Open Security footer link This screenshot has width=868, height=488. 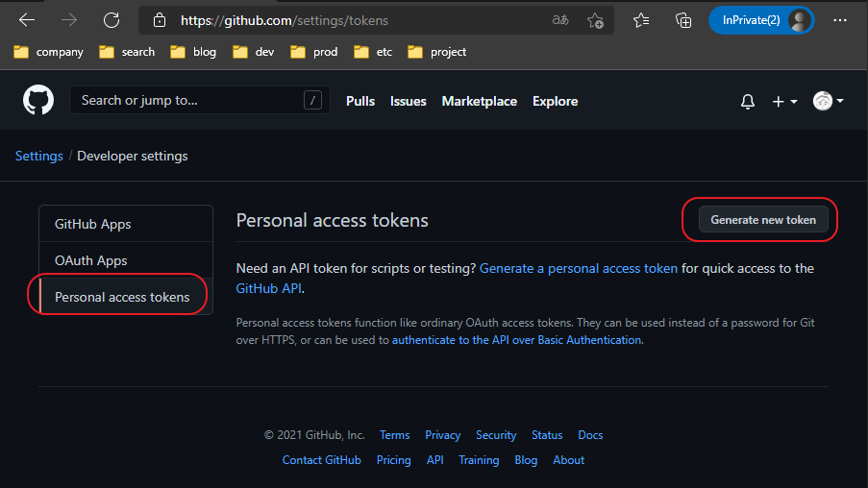(496, 435)
